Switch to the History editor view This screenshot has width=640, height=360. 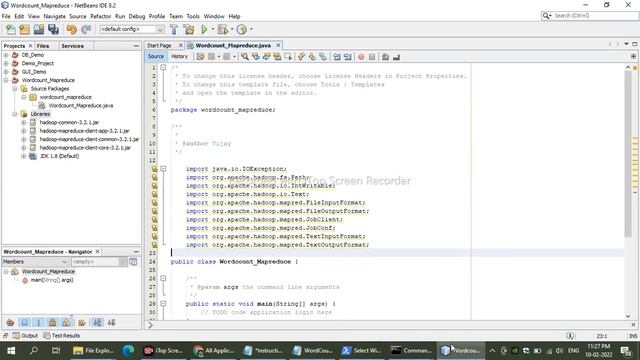pos(179,56)
